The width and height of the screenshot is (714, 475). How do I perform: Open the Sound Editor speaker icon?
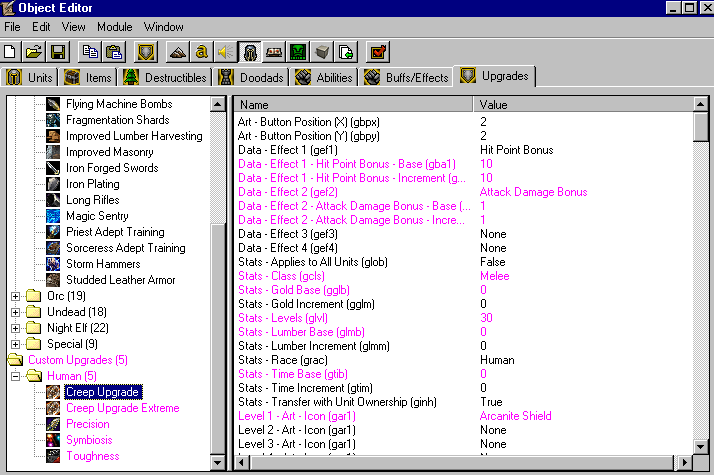coord(225,52)
